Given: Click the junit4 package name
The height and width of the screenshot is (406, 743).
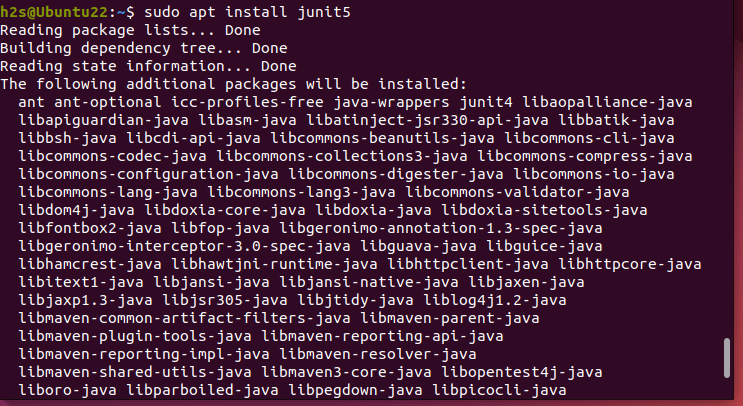Looking at the screenshot, I should click(x=487, y=102).
